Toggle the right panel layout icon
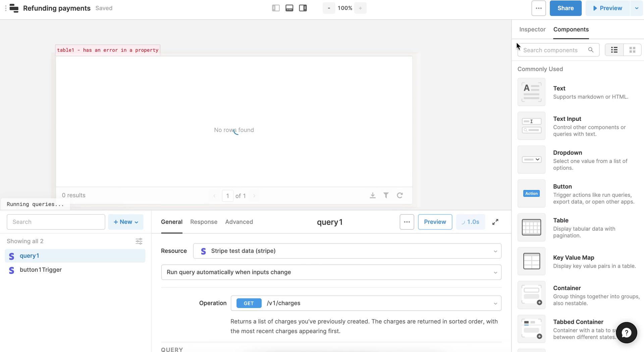The height and width of the screenshot is (352, 644). click(x=303, y=8)
